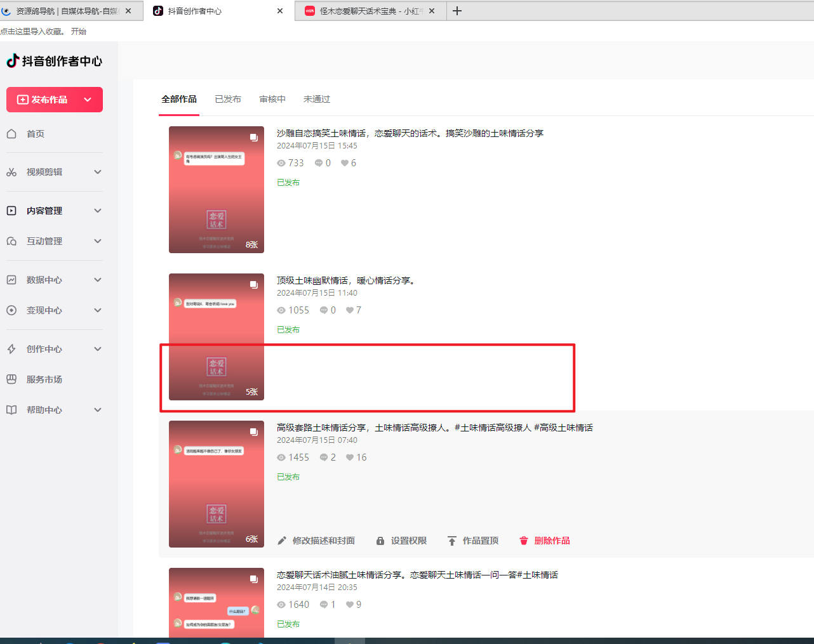Click 作品置顶 pin-to-top button
The image size is (814, 644).
(x=473, y=541)
